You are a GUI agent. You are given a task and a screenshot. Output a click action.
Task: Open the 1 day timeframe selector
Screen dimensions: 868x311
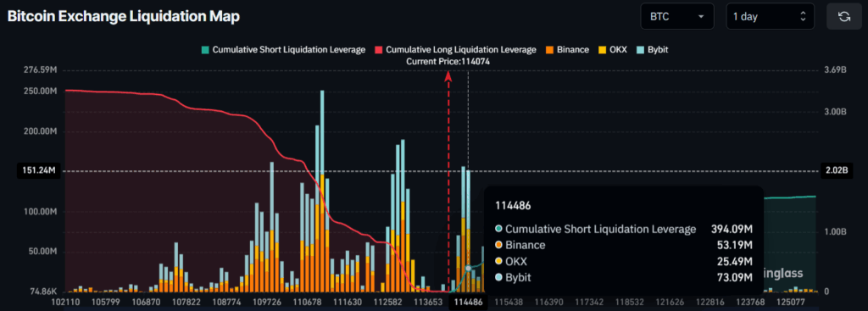click(770, 17)
